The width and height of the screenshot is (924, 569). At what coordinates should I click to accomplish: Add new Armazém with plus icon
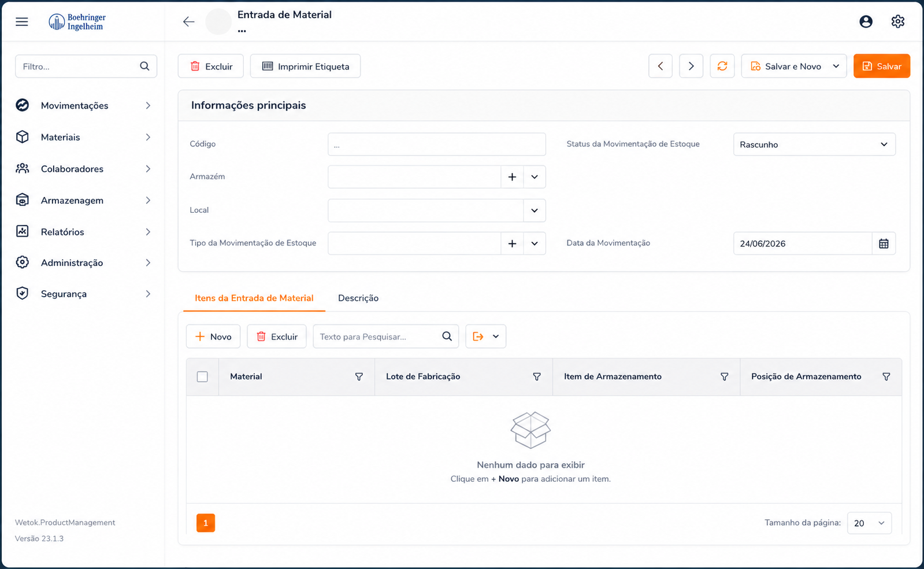(512, 177)
